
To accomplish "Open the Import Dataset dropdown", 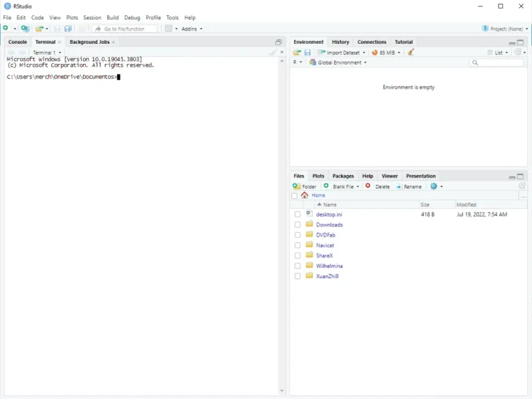I will tap(341, 53).
